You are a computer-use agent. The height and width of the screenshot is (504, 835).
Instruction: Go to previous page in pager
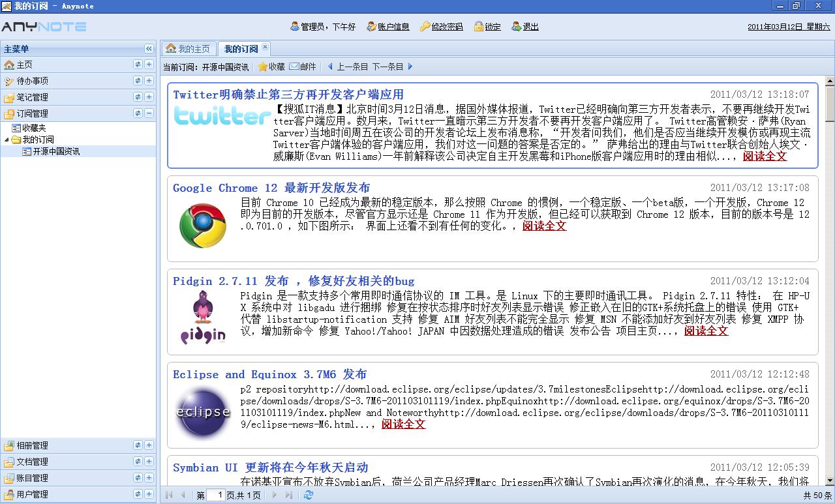pyautogui.click(x=183, y=495)
